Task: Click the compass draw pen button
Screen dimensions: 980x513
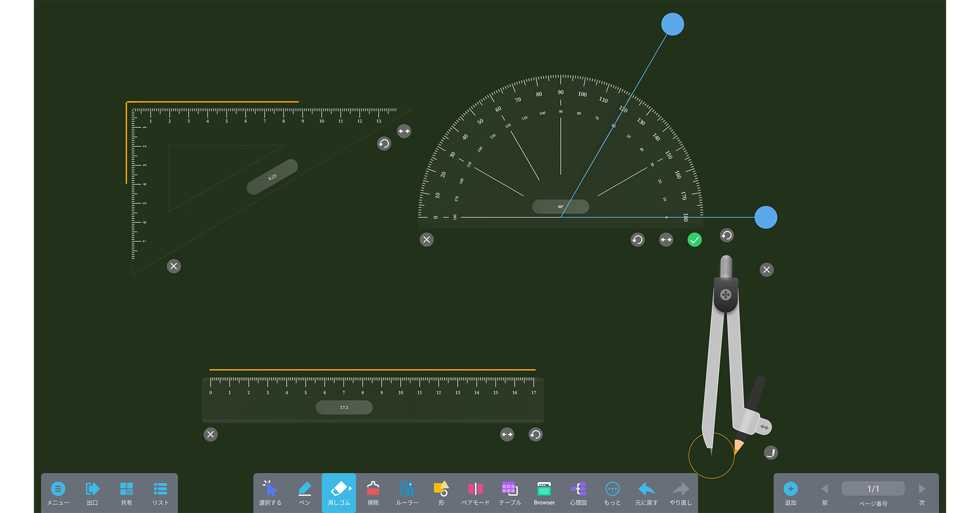Action: pos(771,452)
